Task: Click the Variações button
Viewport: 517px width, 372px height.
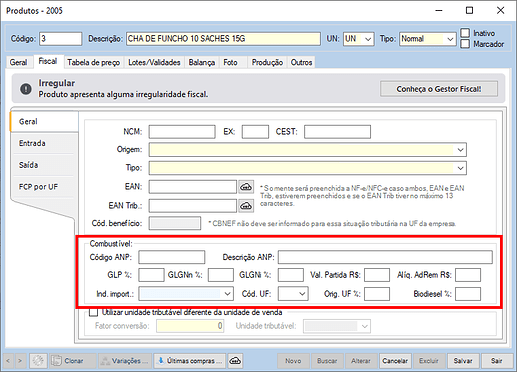Action: [125, 361]
